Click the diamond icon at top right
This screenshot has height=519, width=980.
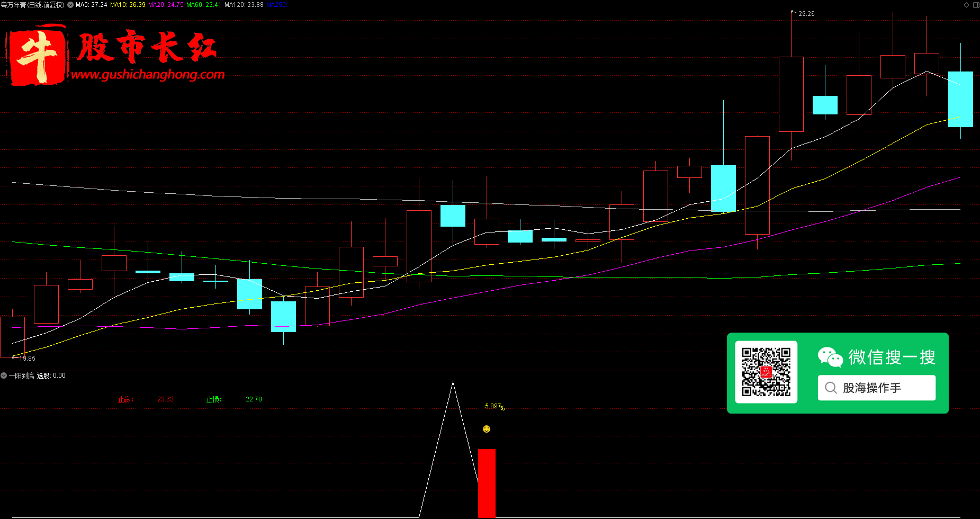pyautogui.click(x=966, y=5)
